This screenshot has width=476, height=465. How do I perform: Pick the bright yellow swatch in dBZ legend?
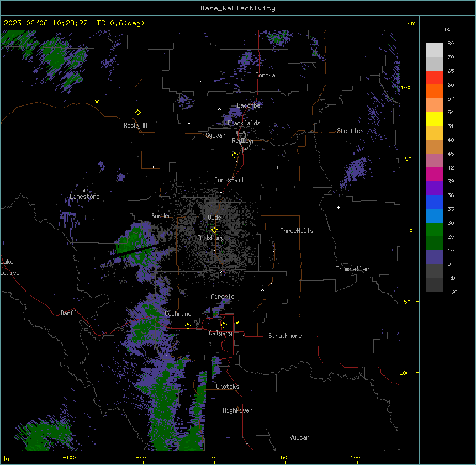tap(434, 119)
